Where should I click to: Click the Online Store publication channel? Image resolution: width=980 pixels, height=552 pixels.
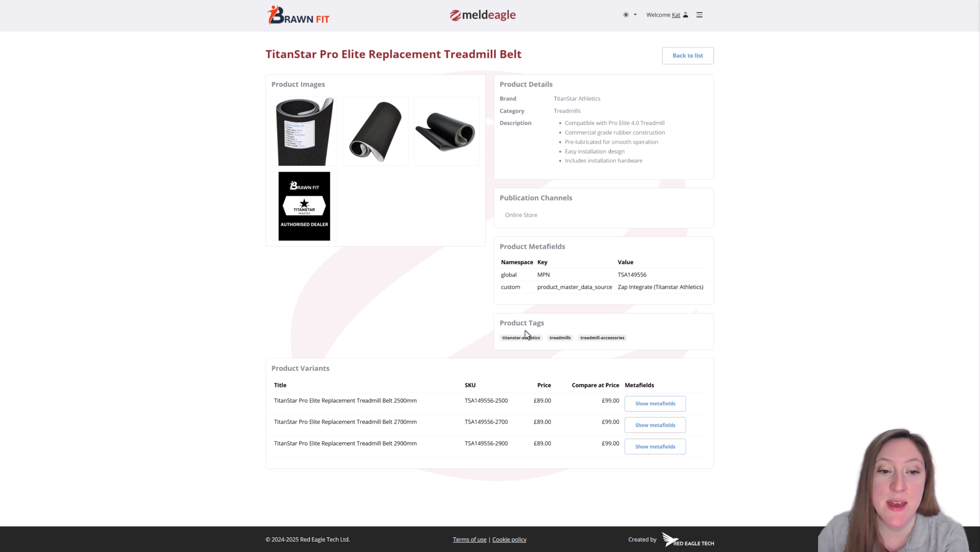521,215
